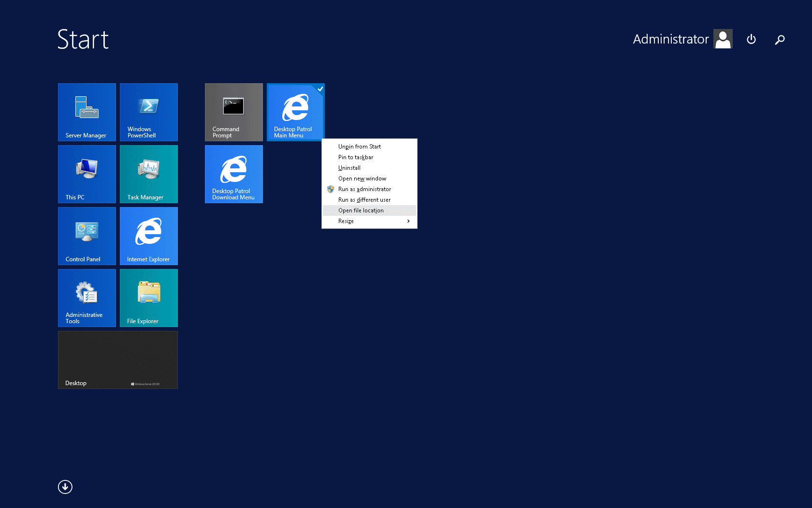Start the Task Manager tile

[x=149, y=174]
